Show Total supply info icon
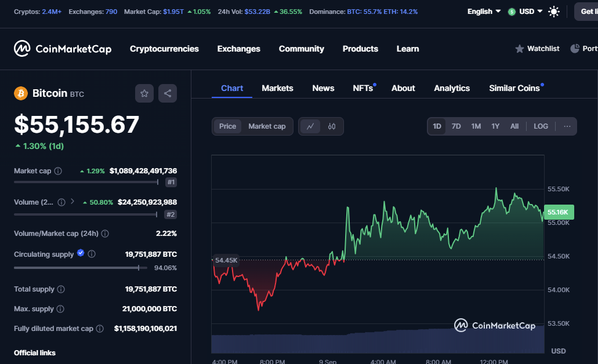 tap(61, 289)
